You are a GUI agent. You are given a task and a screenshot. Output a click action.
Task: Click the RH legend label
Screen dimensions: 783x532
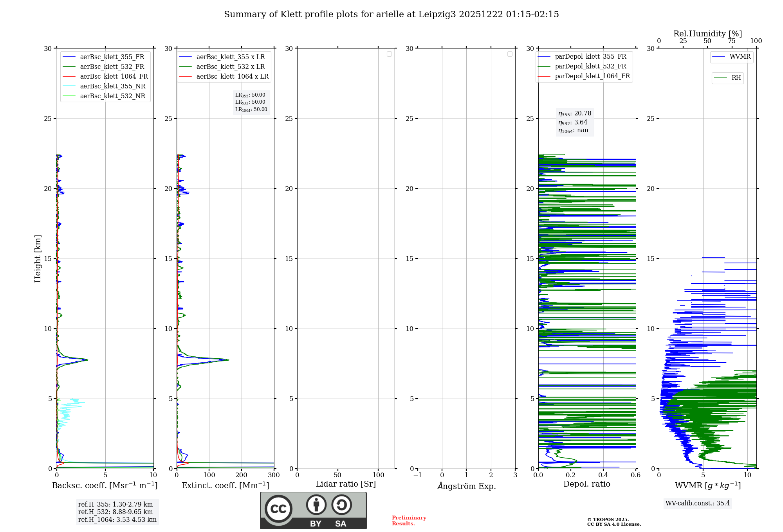[x=736, y=78]
